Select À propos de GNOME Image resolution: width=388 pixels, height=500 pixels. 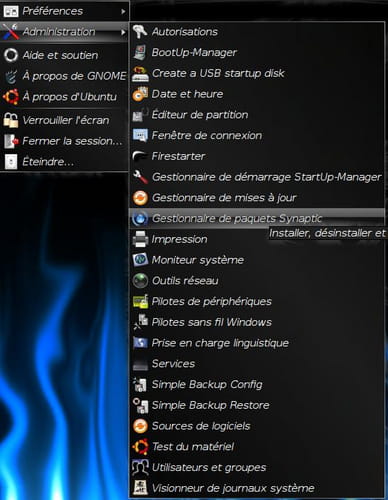(64, 76)
